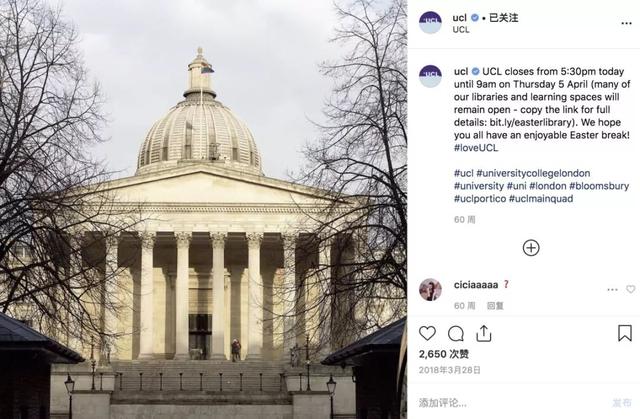
Task: Like the post with heart icon
Action: click(x=427, y=333)
